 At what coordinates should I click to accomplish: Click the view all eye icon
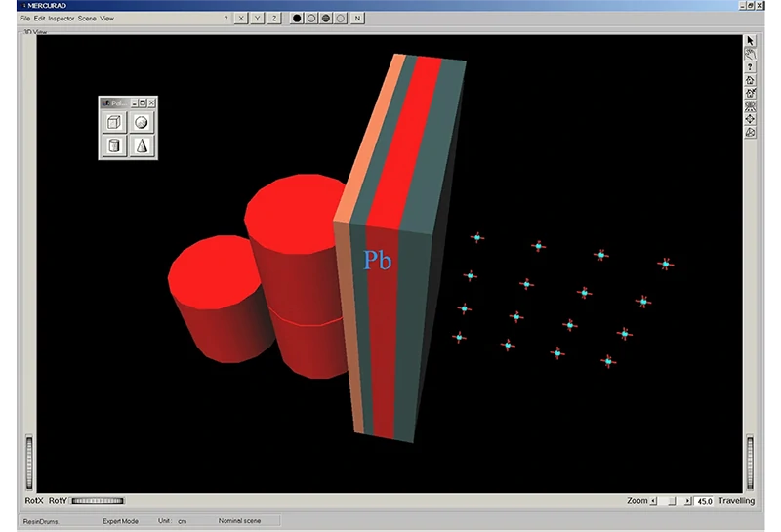[x=750, y=106]
